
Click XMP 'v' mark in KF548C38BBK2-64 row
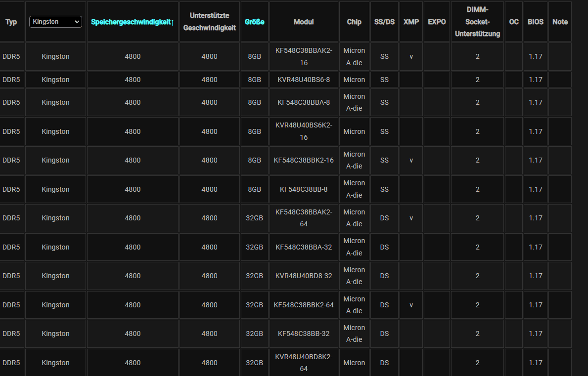[x=411, y=306]
